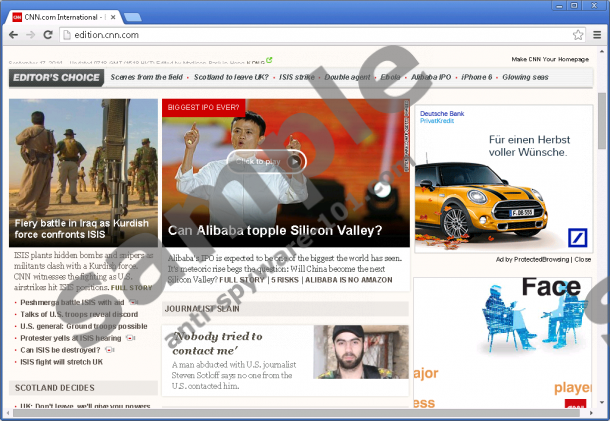This screenshot has width=610, height=421.
Task: Click the browser back arrow button
Action: [x=12, y=35]
